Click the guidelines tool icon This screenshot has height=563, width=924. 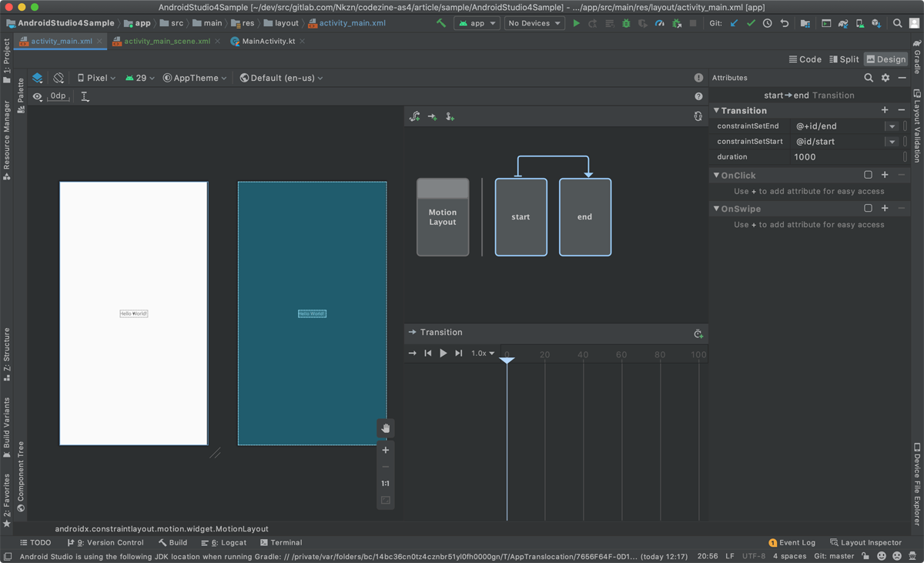85,96
